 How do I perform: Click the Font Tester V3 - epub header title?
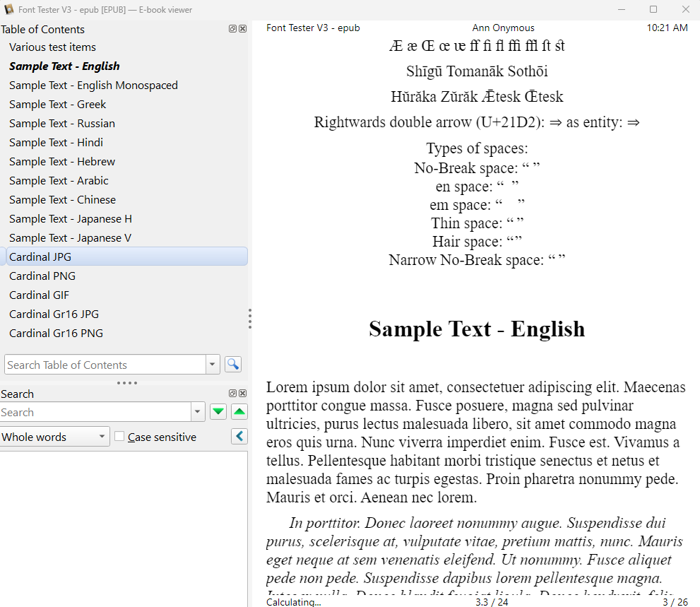coord(313,28)
